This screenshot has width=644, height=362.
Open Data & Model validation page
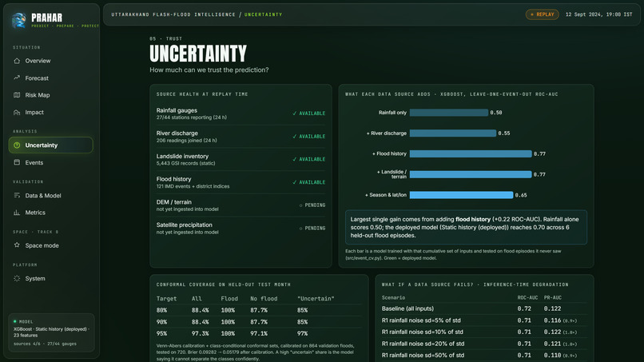tap(51, 196)
